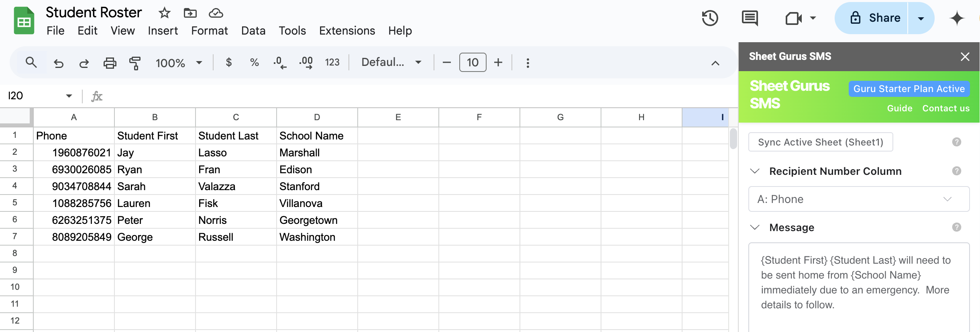Show help for Sync Active Sheet
The height and width of the screenshot is (332, 980).
click(x=957, y=142)
